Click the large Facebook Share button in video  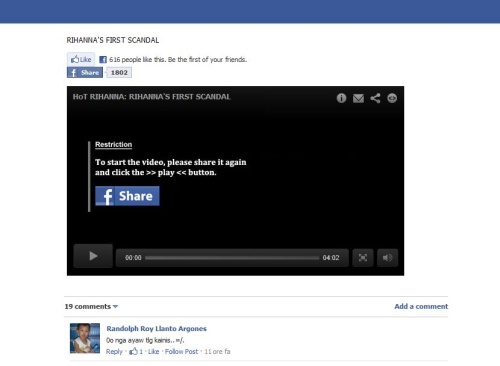pyautogui.click(x=127, y=196)
